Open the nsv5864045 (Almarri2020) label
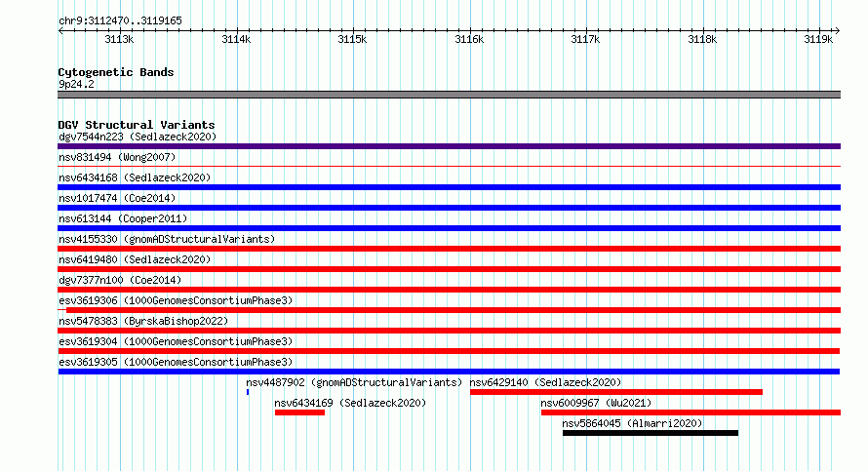The width and height of the screenshot is (868, 471). tap(632, 423)
